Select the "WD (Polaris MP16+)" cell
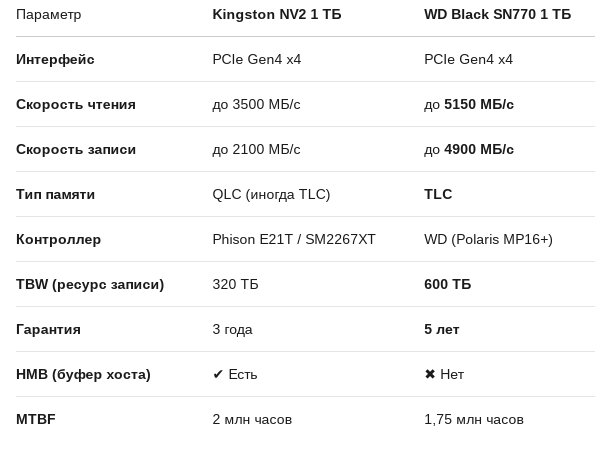 (488, 239)
